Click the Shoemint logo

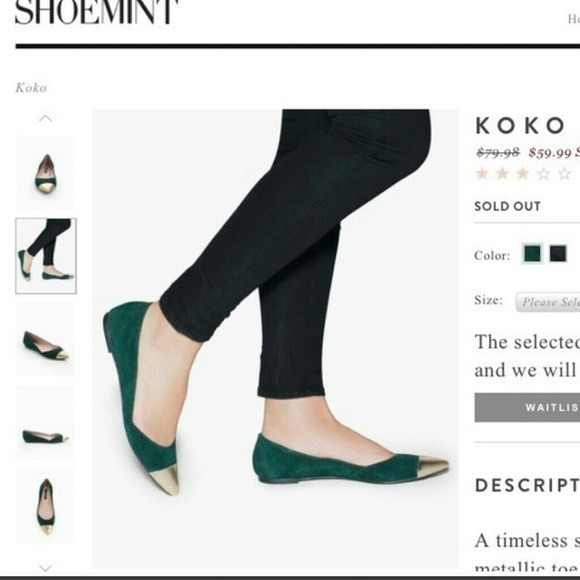click(97, 12)
